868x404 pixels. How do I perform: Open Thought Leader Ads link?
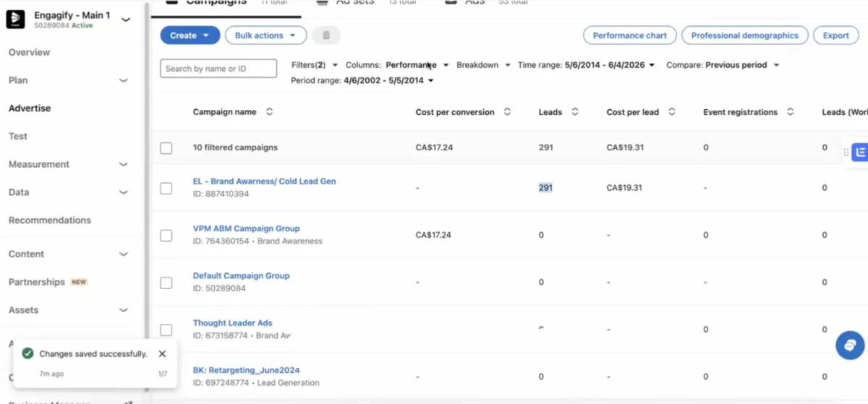(232, 323)
